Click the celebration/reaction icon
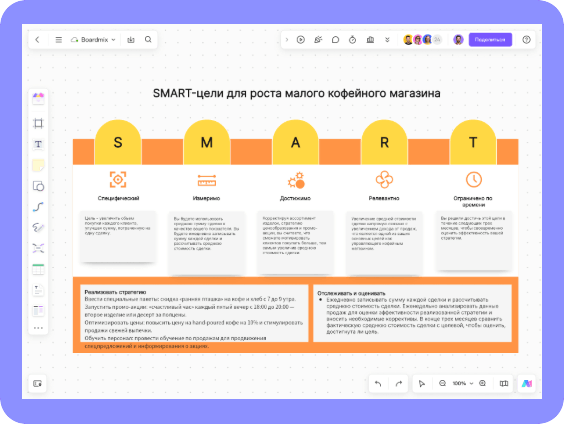 tap(318, 40)
